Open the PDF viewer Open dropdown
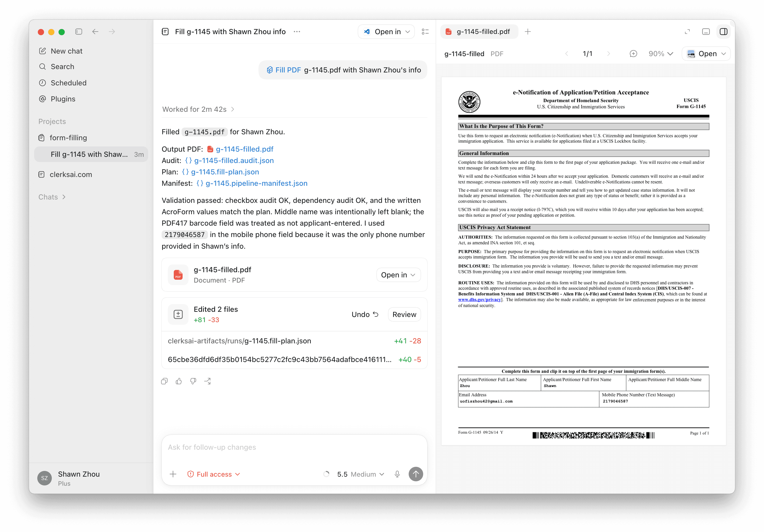The width and height of the screenshot is (764, 532). [706, 54]
